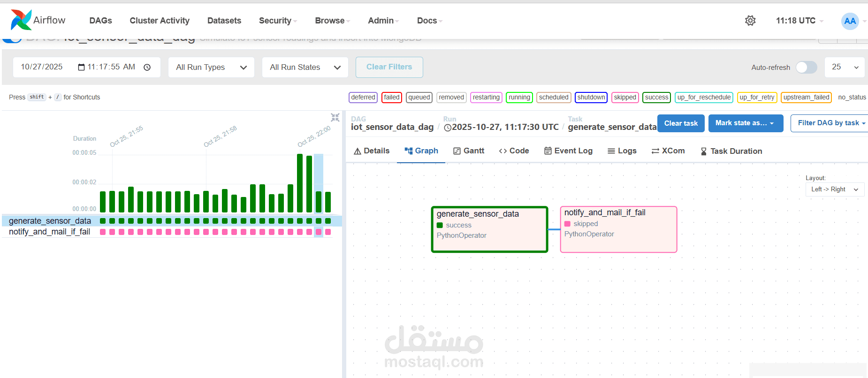868x378 pixels.
Task: Click generate_sensor_data task breadcrumb
Action: [x=612, y=127]
